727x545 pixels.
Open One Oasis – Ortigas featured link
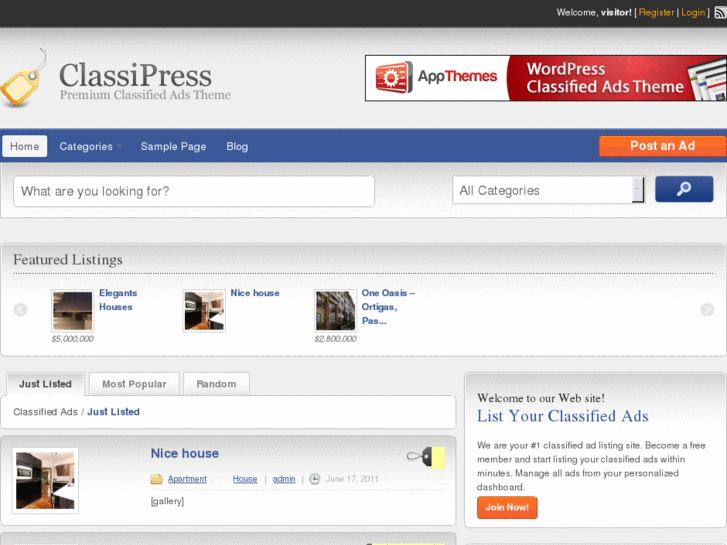click(x=388, y=307)
